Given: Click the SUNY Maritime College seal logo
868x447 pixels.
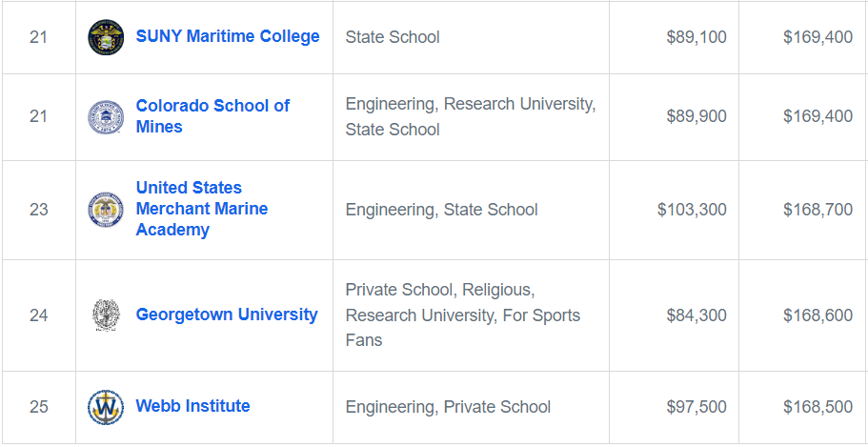Looking at the screenshot, I should pyautogui.click(x=106, y=37).
